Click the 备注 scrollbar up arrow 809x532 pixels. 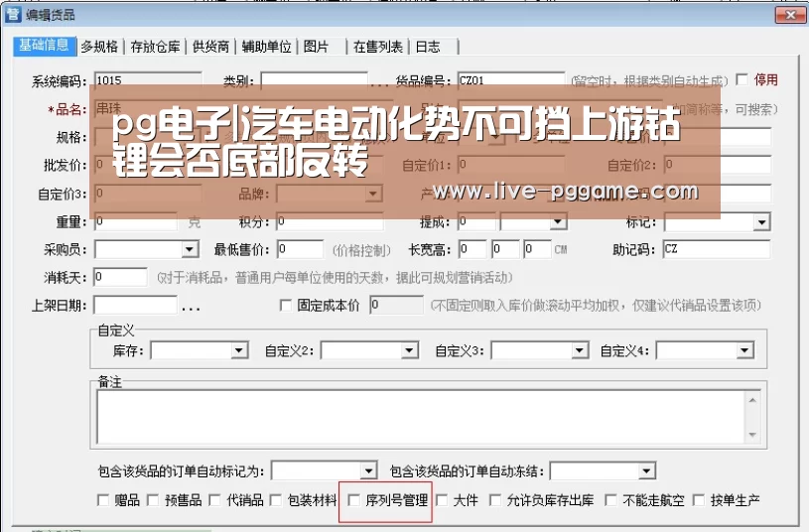click(752, 400)
